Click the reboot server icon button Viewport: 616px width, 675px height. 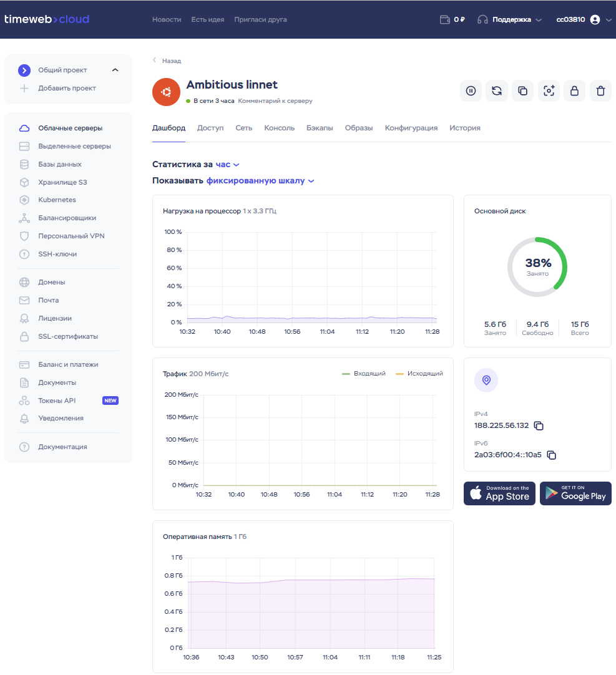[x=497, y=91]
